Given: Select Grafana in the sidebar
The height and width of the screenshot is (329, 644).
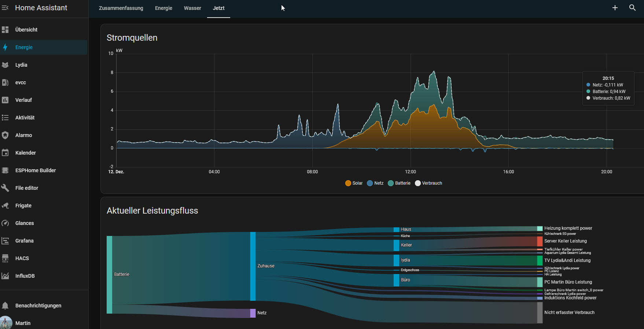Looking at the screenshot, I should pos(24,241).
